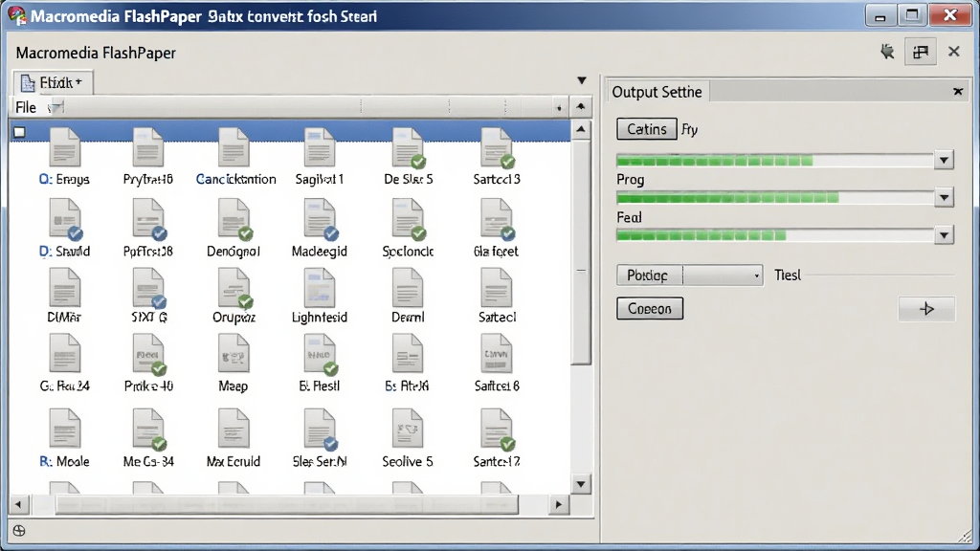Image resolution: width=980 pixels, height=551 pixels.
Task: Select the 'Macleegid' document icon
Action: point(321,219)
